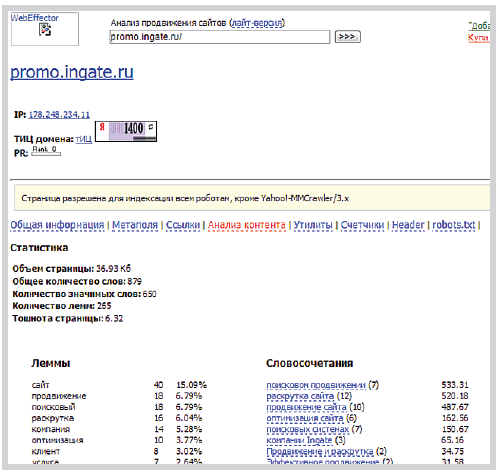This screenshot has width=499, height=472.
Task: Click the Общее количество слов line
Action: click(77, 281)
